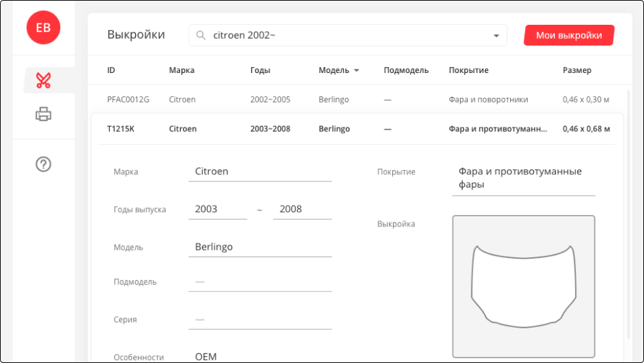Open the help question mark icon
This screenshot has width=644, height=363.
[x=44, y=164]
